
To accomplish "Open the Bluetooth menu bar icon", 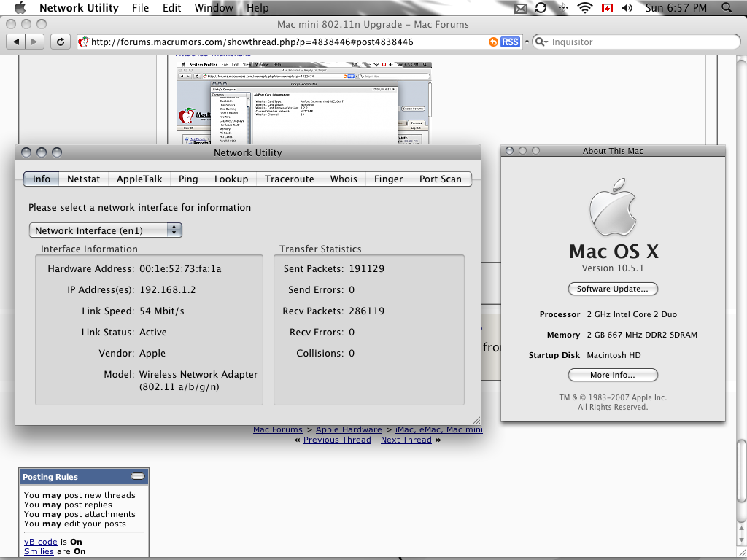I will (562, 7).
